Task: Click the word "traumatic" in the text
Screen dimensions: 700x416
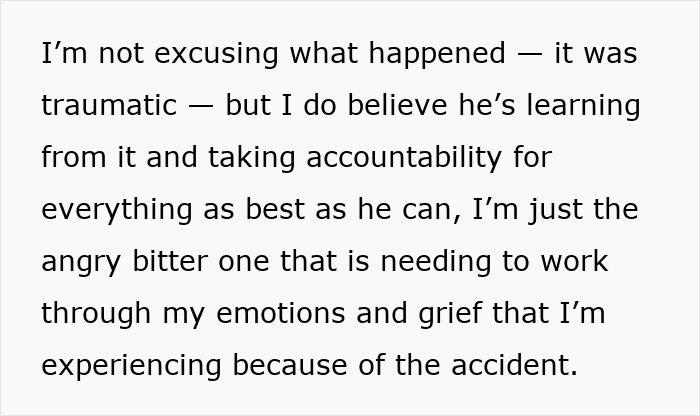Action: (109, 105)
